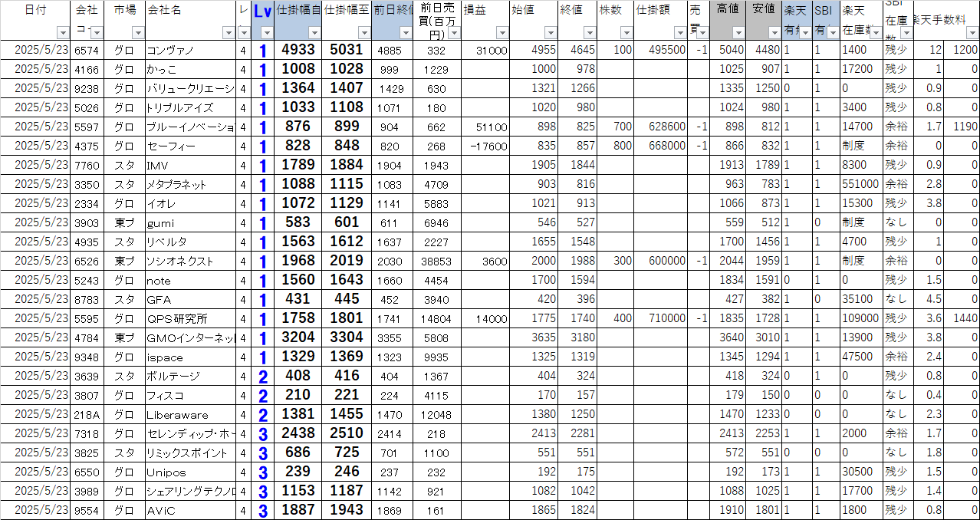Open the SBI在庫数 column filter dropdown

click(x=906, y=33)
